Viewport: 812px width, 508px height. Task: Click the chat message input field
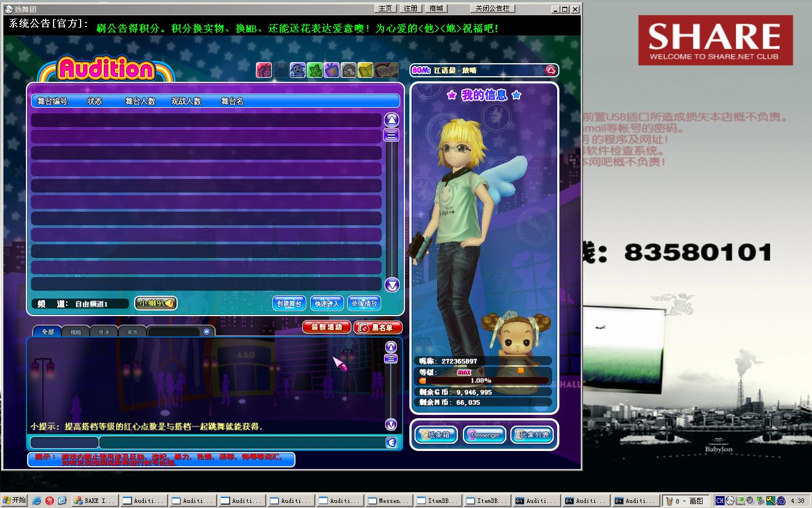(242, 443)
